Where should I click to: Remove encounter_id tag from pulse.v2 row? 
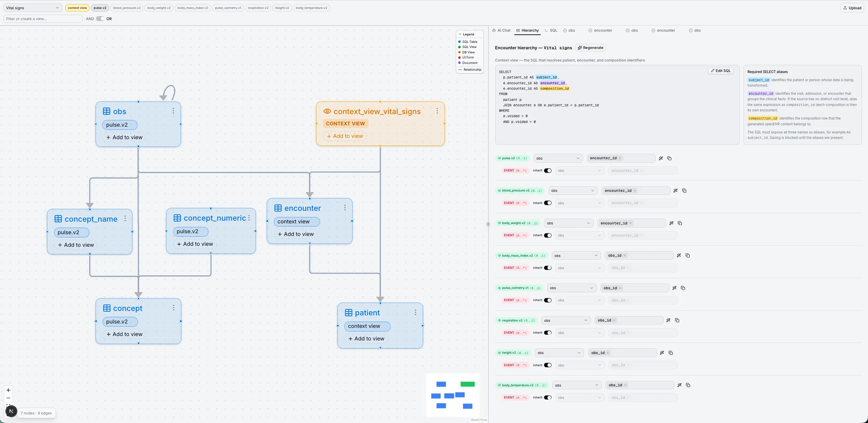click(x=620, y=158)
